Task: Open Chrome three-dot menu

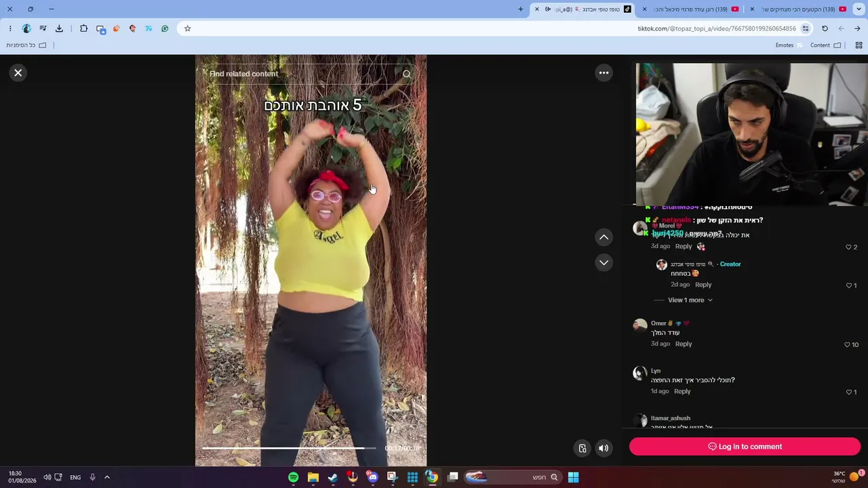Action: click(x=10, y=28)
